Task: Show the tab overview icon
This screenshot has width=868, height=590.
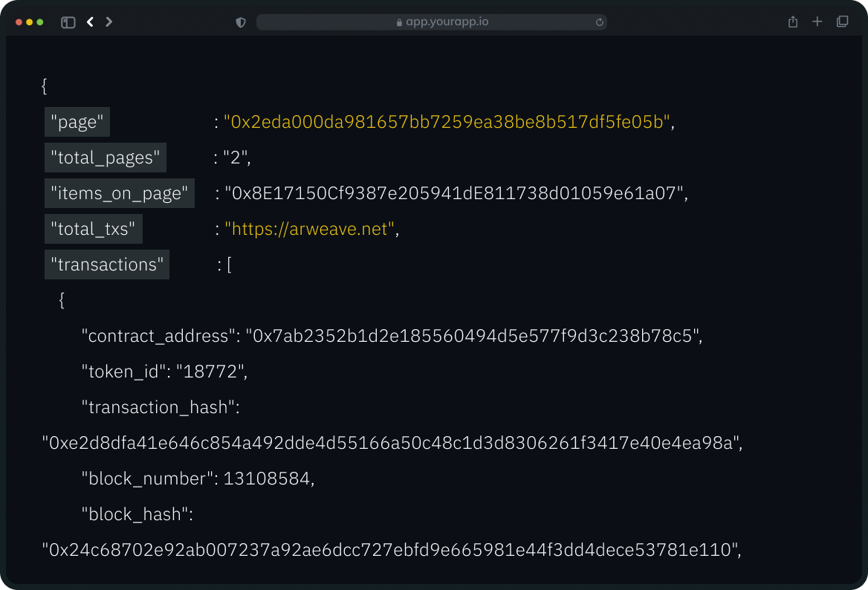Action: click(x=842, y=22)
